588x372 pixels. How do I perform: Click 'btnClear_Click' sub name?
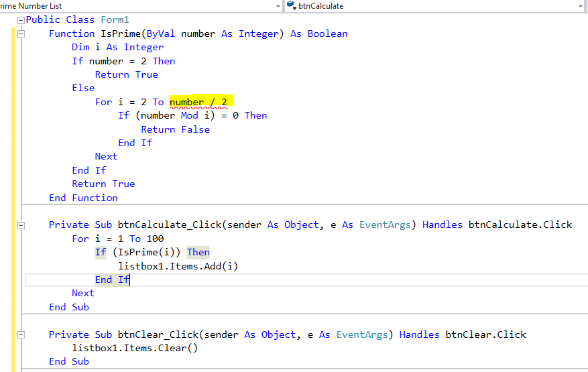[158, 334]
